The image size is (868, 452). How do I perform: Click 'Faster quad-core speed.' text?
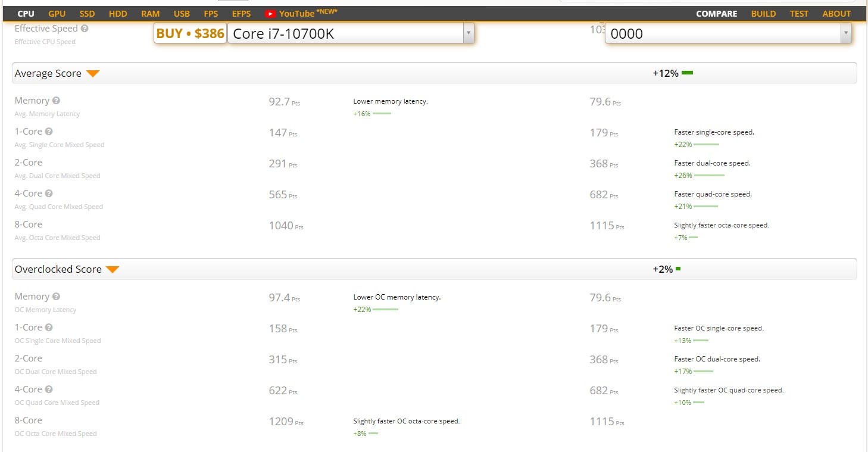coord(713,194)
